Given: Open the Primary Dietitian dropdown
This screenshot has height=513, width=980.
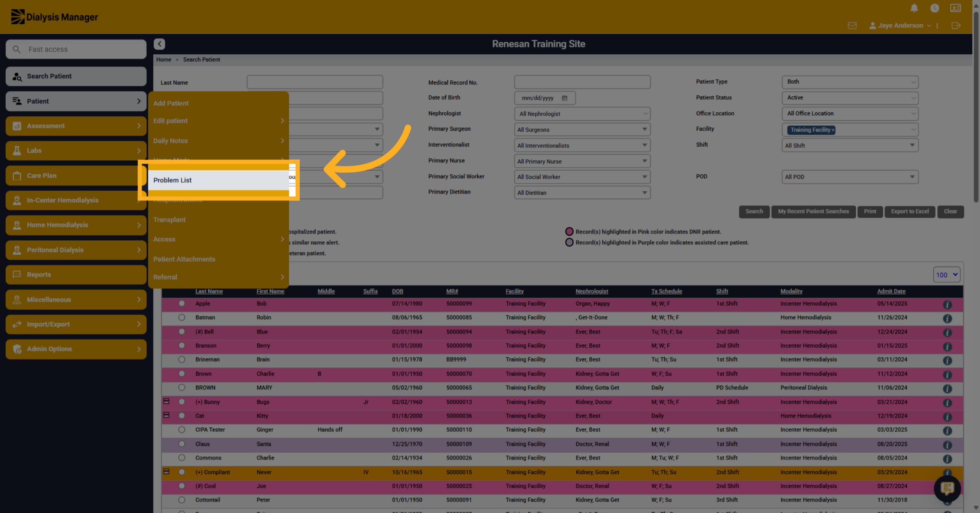Looking at the screenshot, I should tap(582, 193).
